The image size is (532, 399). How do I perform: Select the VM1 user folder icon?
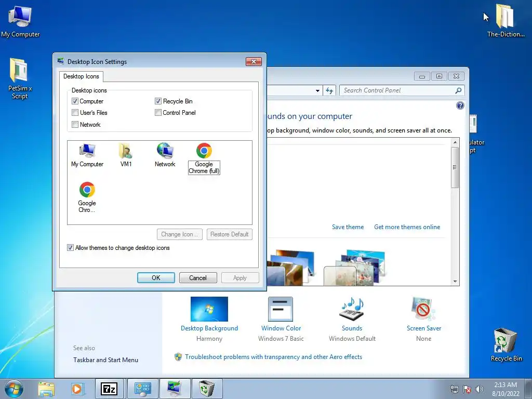126,155
